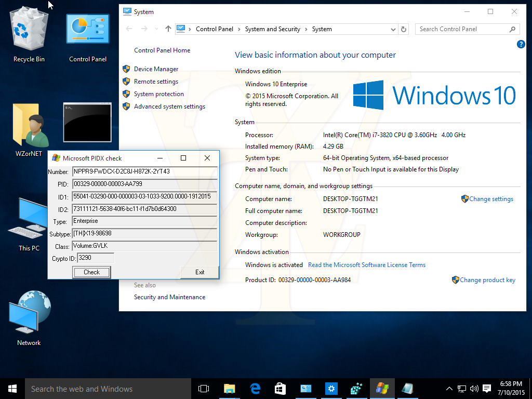Go up one level to System and Security
The height and width of the screenshot is (399, 532).
point(168,29)
